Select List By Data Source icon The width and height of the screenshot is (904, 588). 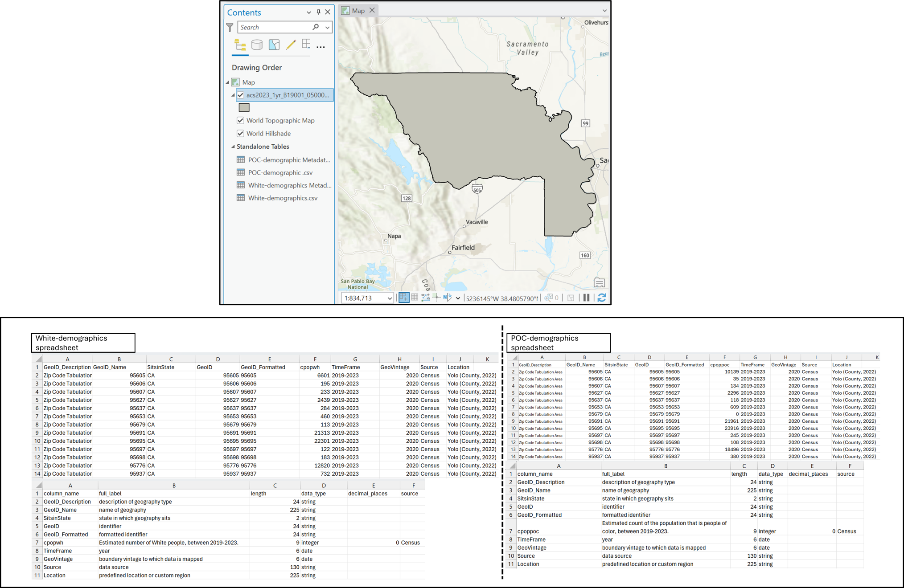point(257,45)
